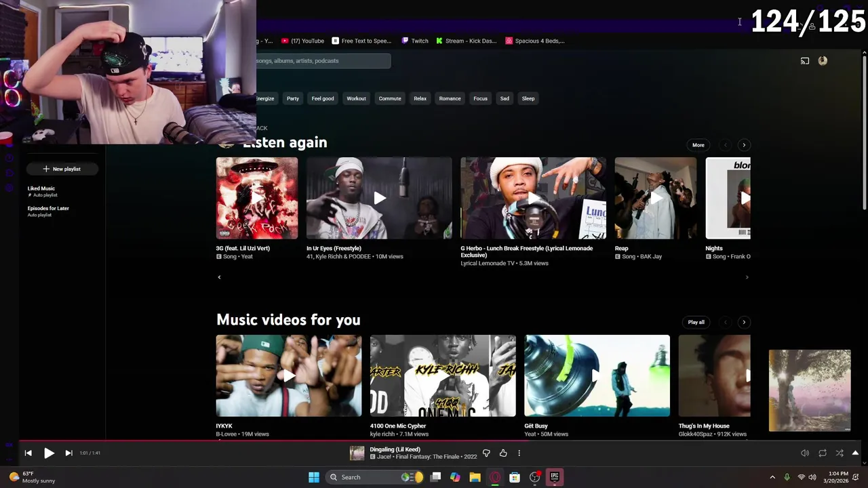Play the Gët Busy music video
The image size is (868, 488).
click(597, 375)
